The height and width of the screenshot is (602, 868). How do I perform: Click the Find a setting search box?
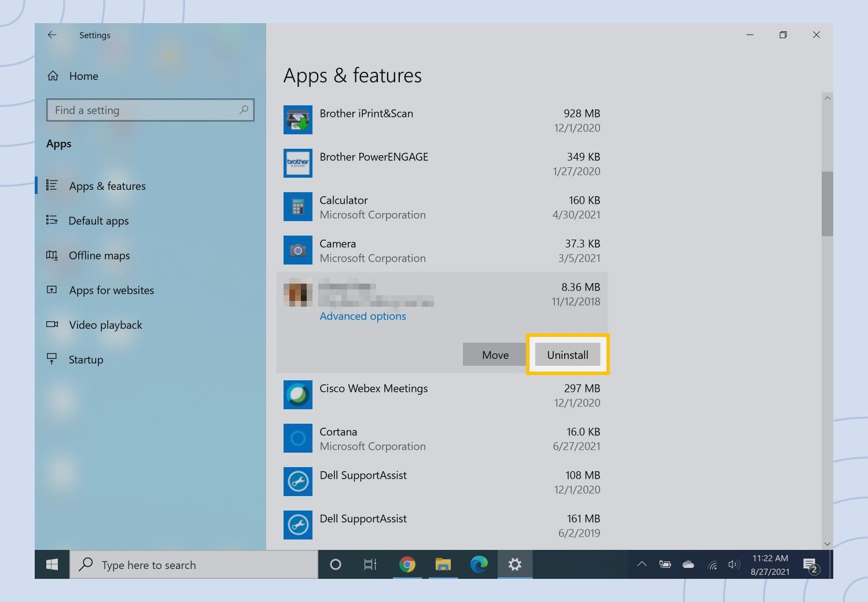pyautogui.click(x=150, y=110)
